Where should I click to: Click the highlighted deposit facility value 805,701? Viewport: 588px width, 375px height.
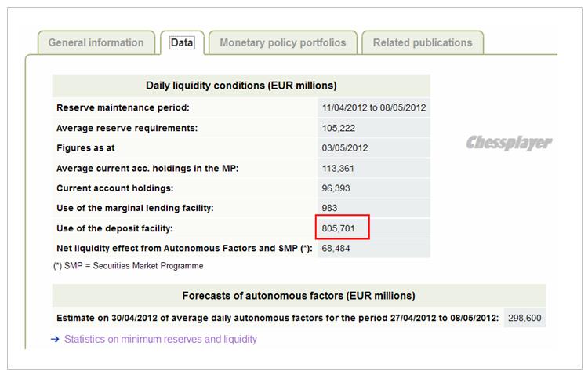[342, 228]
